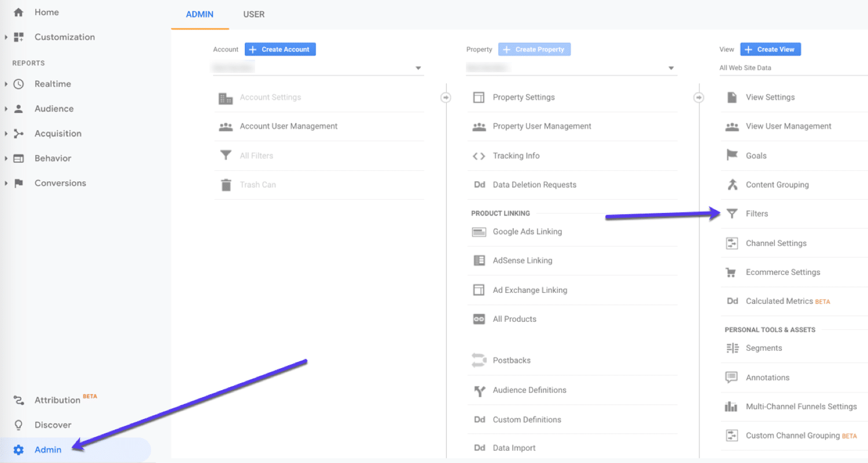
Task: Select the Segments icon under Personal Tools
Action: coord(731,348)
